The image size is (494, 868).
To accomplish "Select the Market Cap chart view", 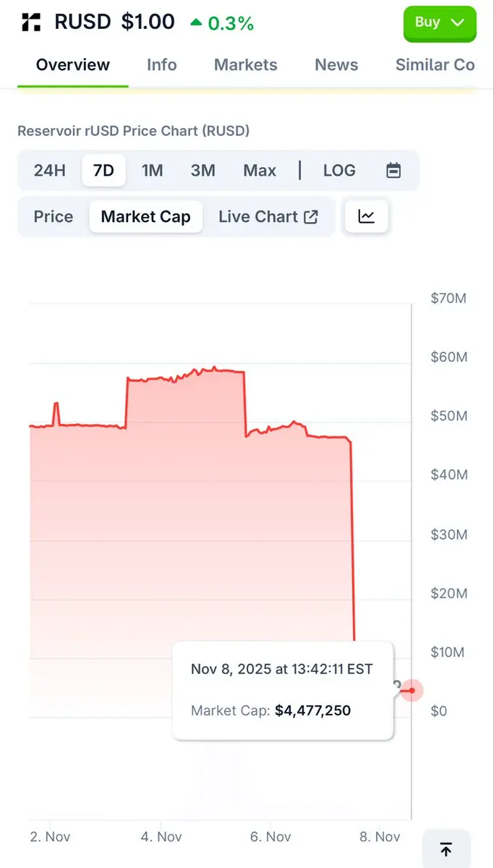I will [145, 217].
